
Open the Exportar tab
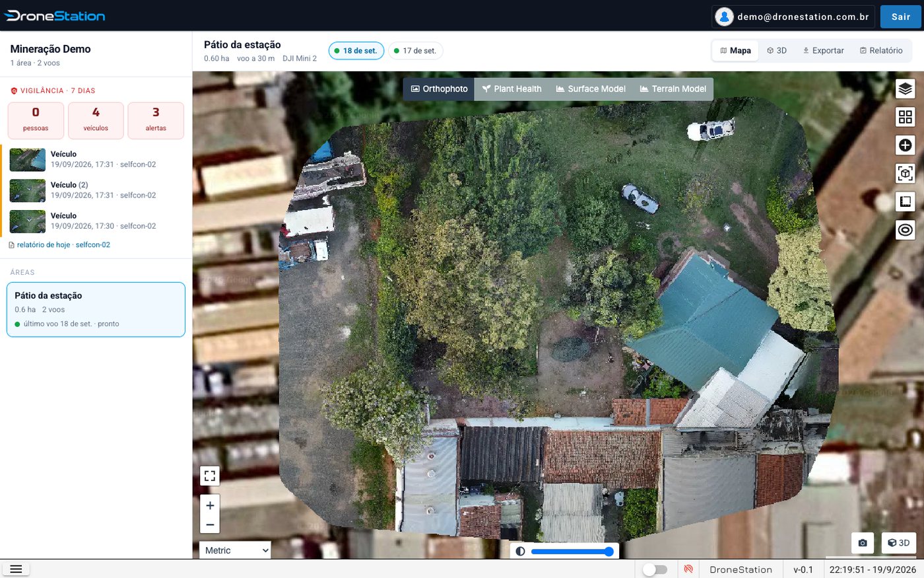[x=823, y=51]
